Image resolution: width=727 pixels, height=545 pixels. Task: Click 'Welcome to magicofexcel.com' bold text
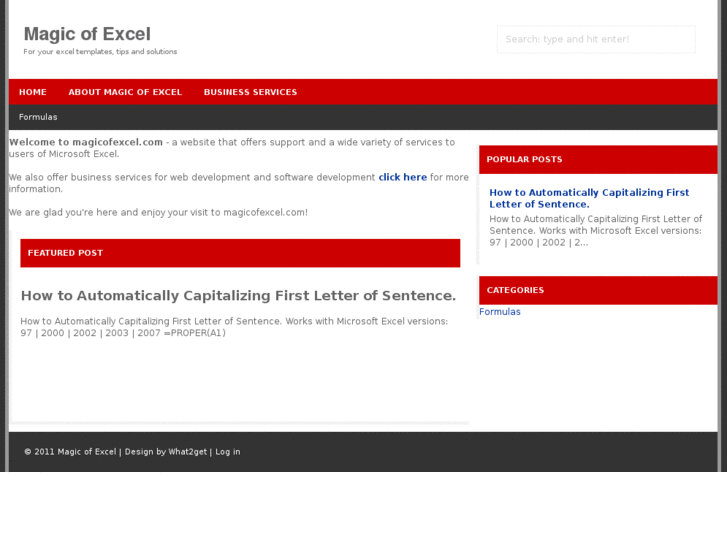point(86,142)
